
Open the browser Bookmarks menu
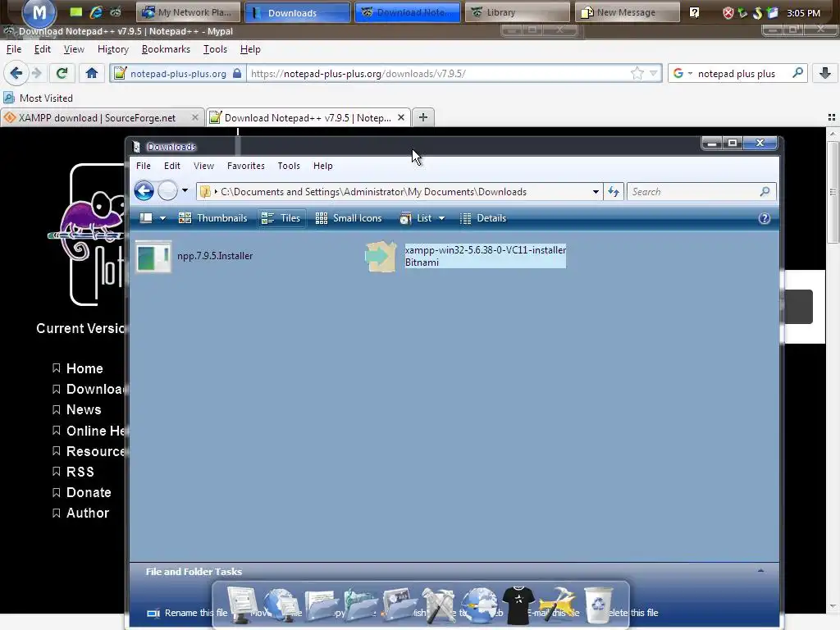[x=166, y=49]
